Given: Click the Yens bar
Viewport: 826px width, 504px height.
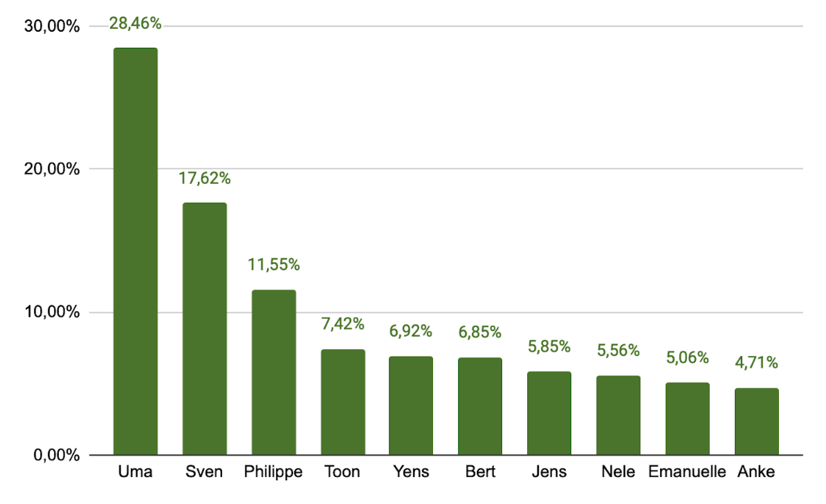Looking at the screenshot, I should 411,405.
